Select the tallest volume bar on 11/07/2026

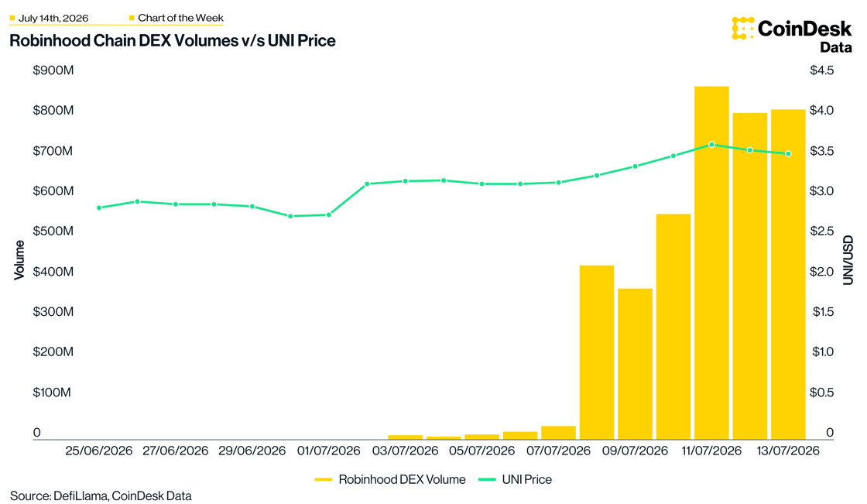711,262
